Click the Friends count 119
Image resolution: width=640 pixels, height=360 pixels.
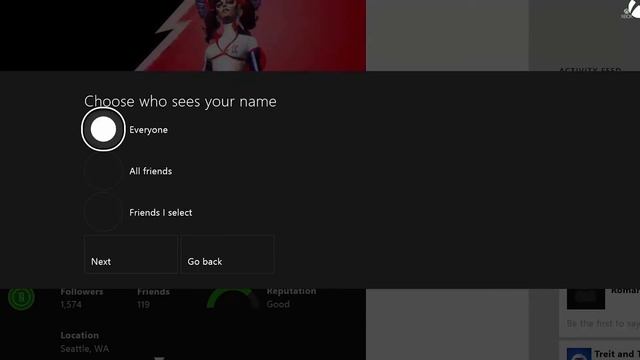pos(143,304)
